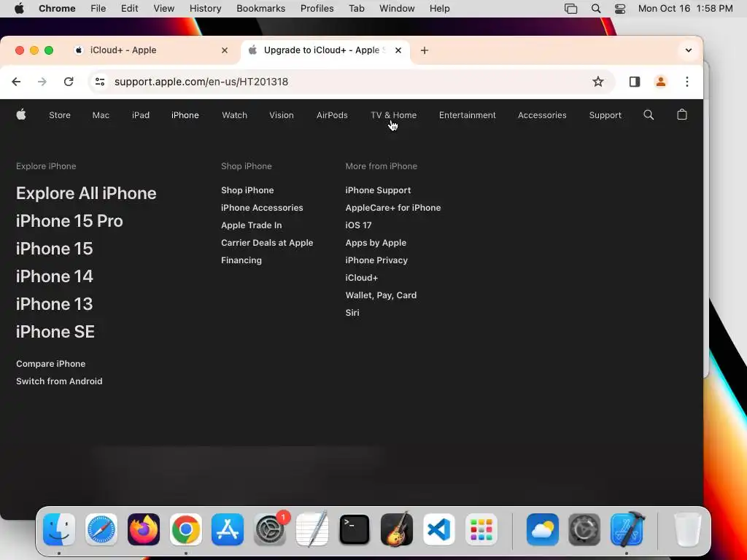The height and width of the screenshot is (560, 747).
Task: Open Apple Trade In link
Action: pyautogui.click(x=252, y=225)
